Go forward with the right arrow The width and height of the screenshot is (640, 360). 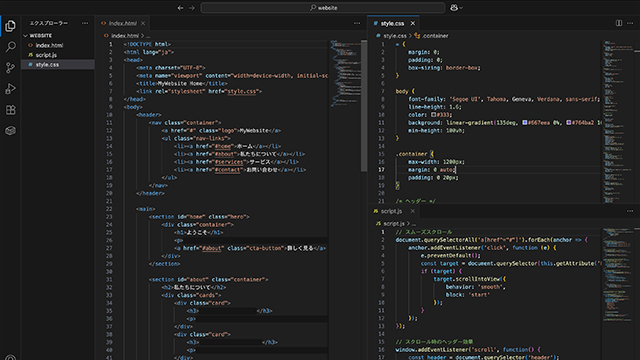(192, 8)
